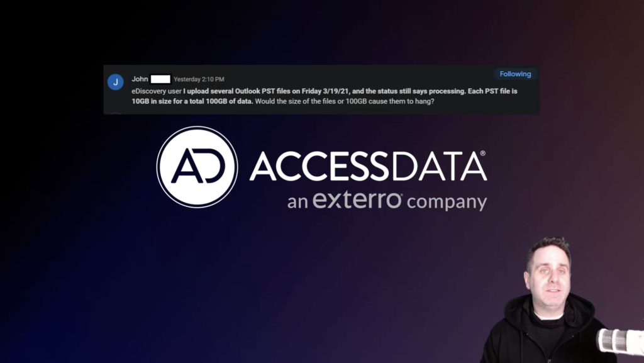Toggle the Following button on the comment
This screenshot has height=363, width=644.
(x=515, y=74)
